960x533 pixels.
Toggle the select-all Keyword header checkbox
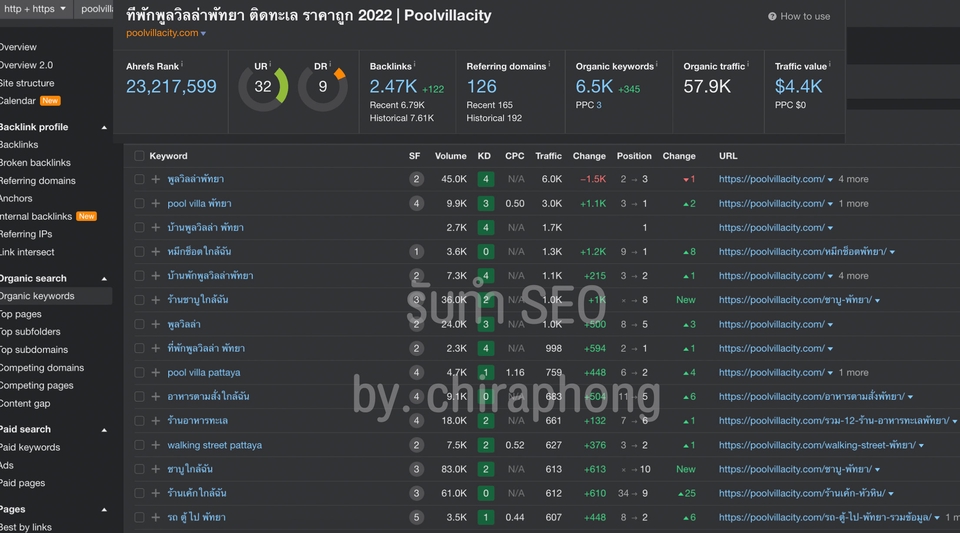pyautogui.click(x=139, y=156)
